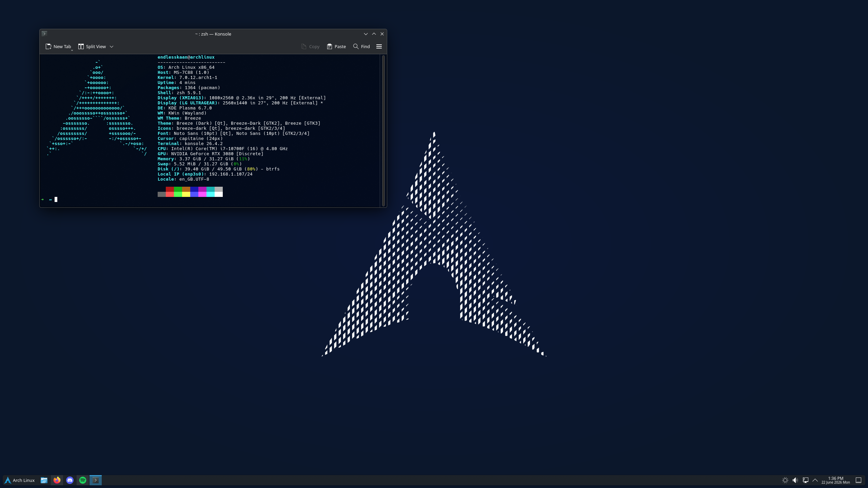Image resolution: width=868 pixels, height=488 pixels.
Task: Paste clipboard with the Paste button
Action: 336,46
